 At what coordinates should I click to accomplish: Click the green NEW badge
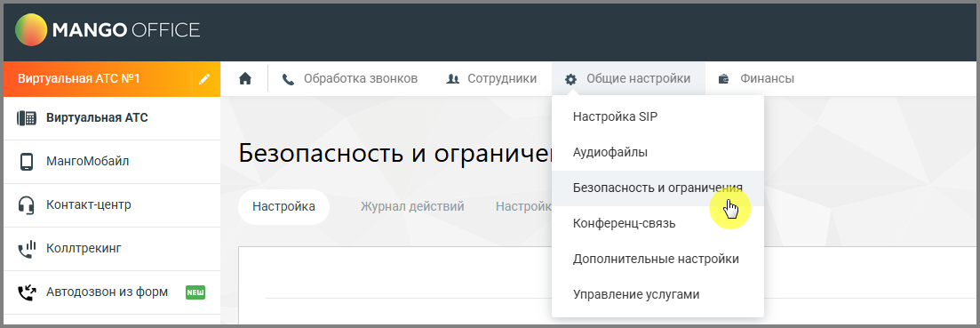[195, 292]
